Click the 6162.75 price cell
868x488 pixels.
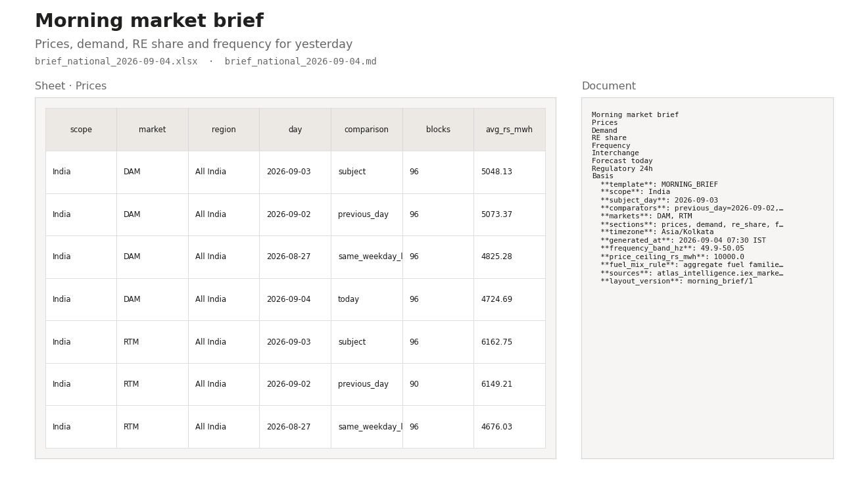pyautogui.click(x=510, y=342)
